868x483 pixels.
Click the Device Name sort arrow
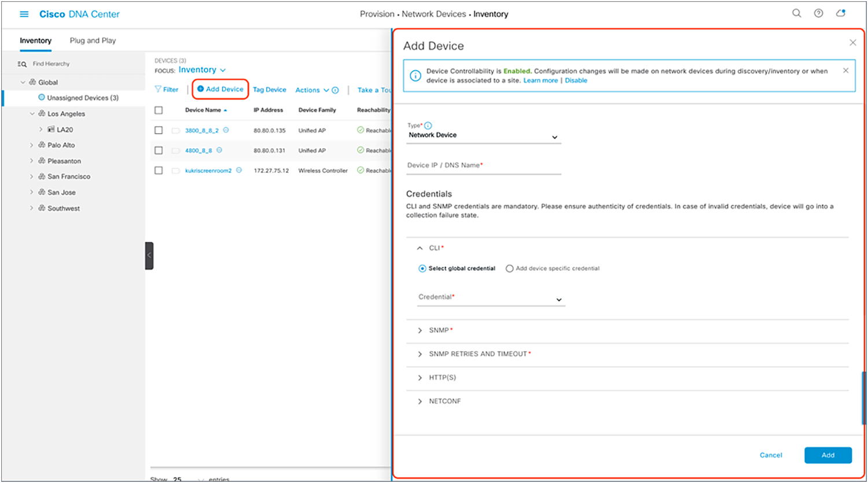click(x=225, y=110)
